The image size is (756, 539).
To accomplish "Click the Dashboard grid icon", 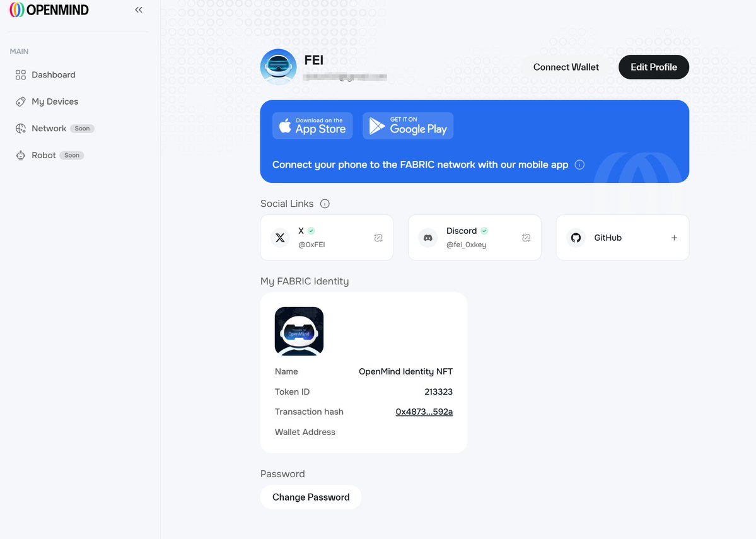I will 21,75.
